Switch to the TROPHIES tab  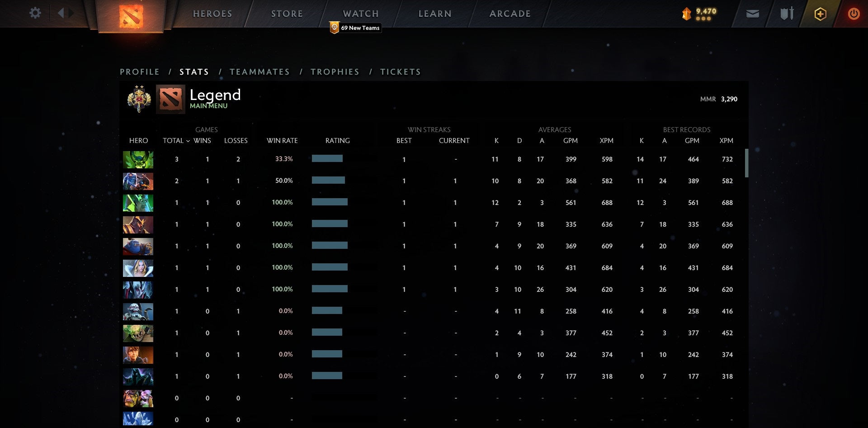click(x=335, y=71)
